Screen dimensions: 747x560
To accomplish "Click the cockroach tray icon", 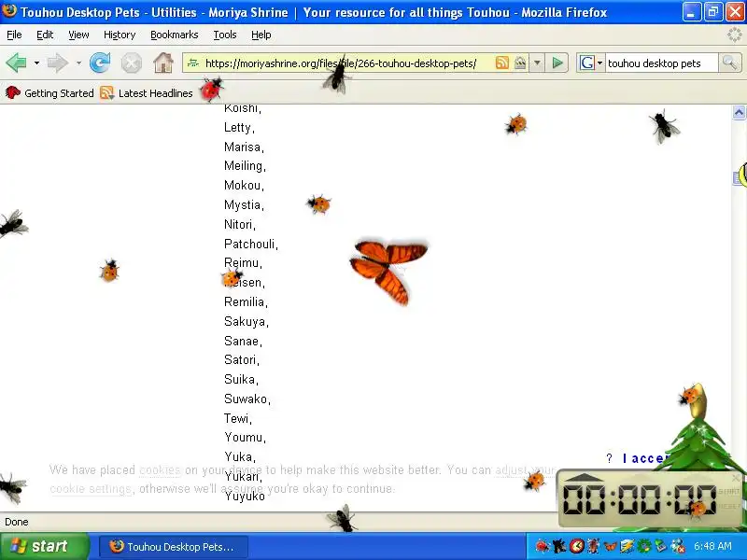I will point(594,546).
